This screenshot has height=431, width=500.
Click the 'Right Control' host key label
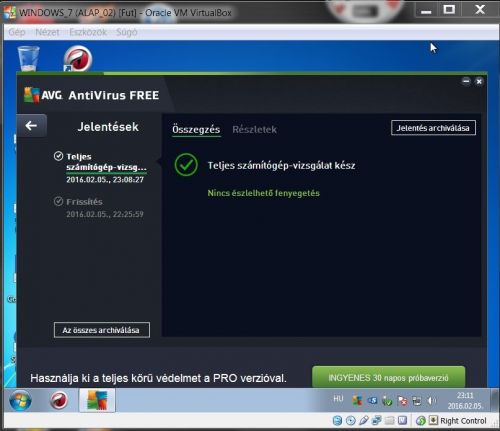463,421
